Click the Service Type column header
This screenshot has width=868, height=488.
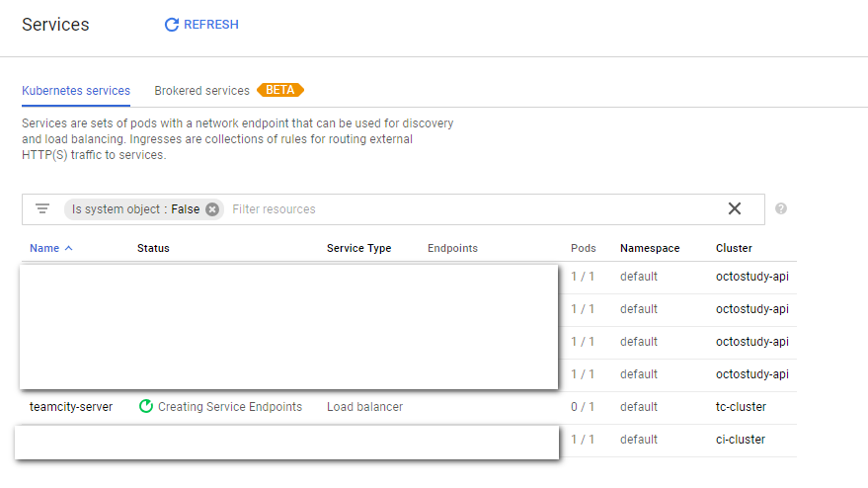358,248
